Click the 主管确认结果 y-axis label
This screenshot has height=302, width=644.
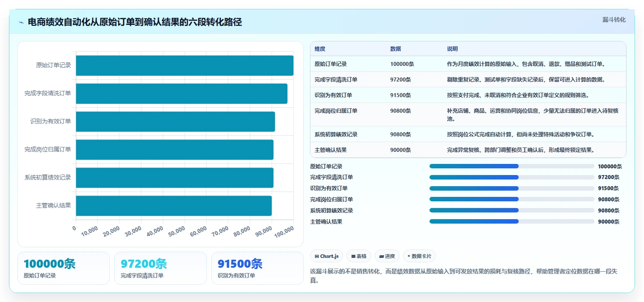[54, 206]
